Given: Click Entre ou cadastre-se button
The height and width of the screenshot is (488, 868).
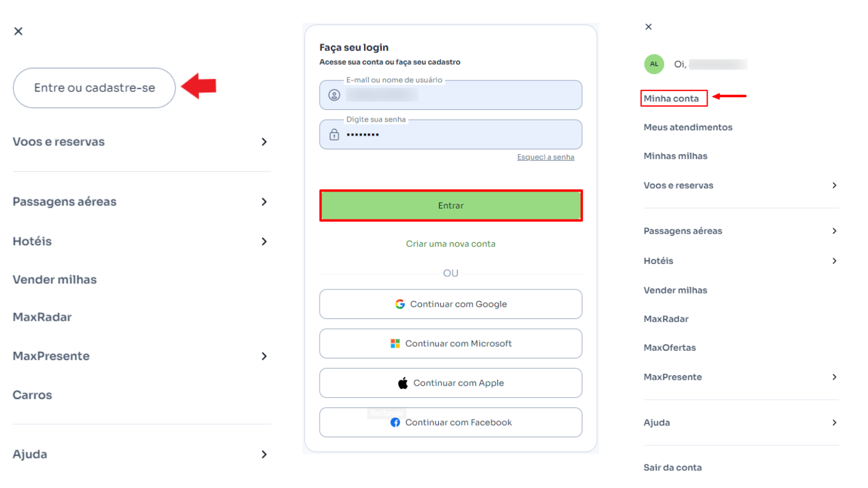Looking at the screenshot, I should (94, 88).
